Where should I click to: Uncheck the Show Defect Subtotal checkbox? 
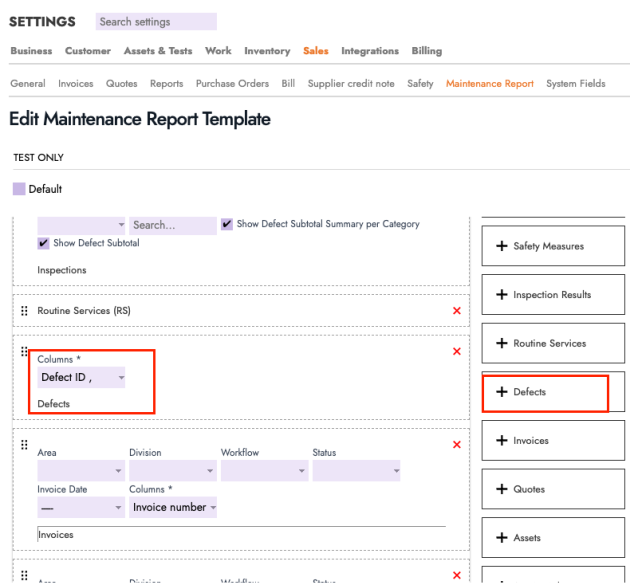pos(44,243)
